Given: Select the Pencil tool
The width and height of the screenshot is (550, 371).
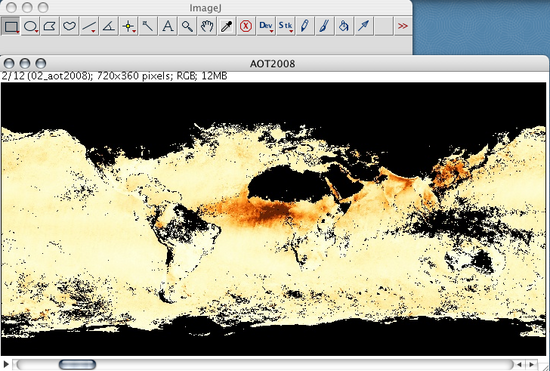Looking at the screenshot, I should (x=305, y=26).
